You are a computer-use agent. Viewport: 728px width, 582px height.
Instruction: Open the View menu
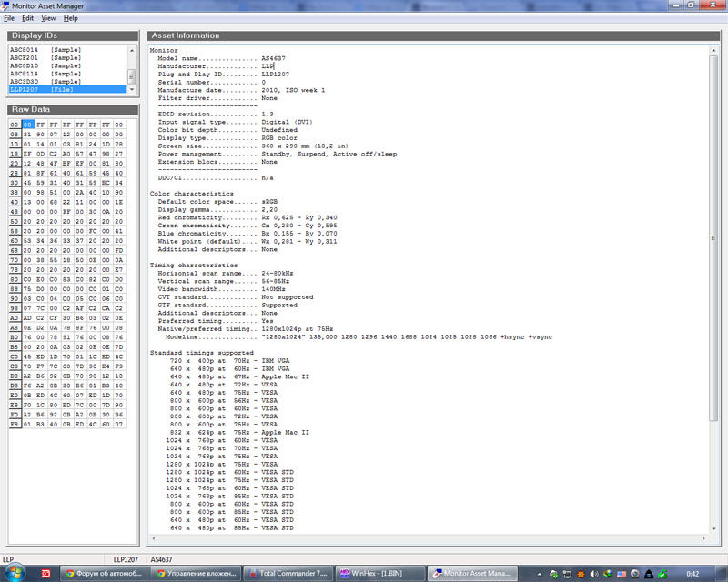(48, 18)
